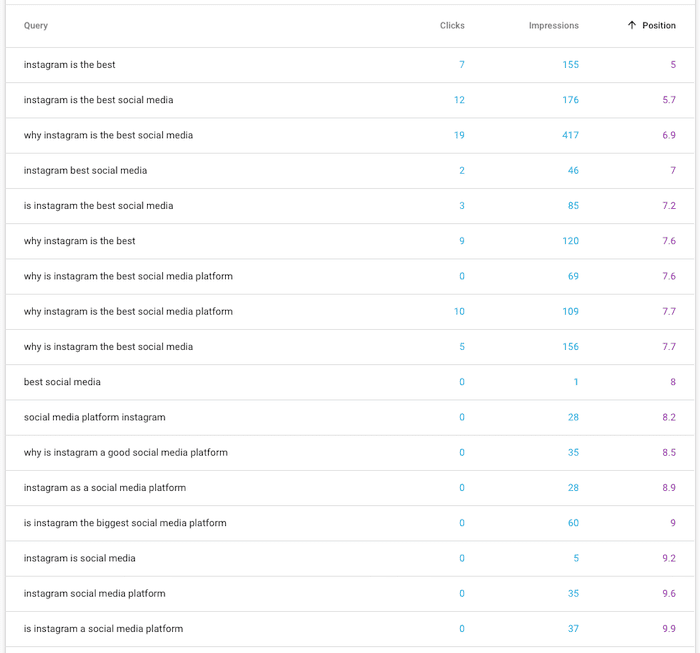The image size is (700, 653).
Task: Sort table by Position column header
Action: (658, 25)
